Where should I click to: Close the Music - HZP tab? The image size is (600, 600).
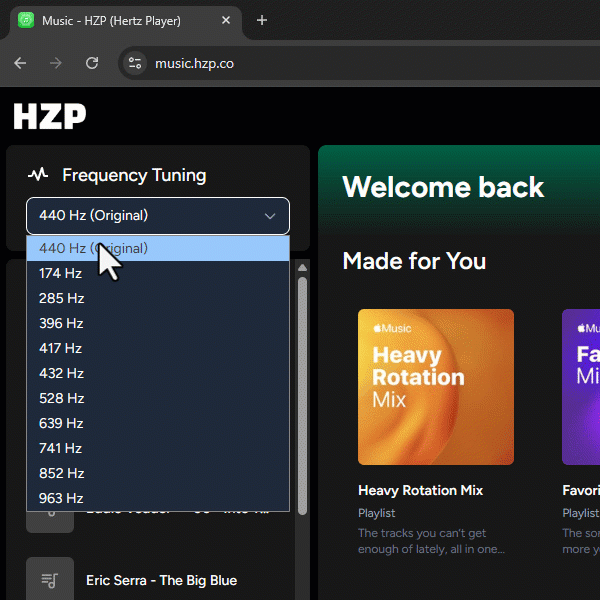226,20
